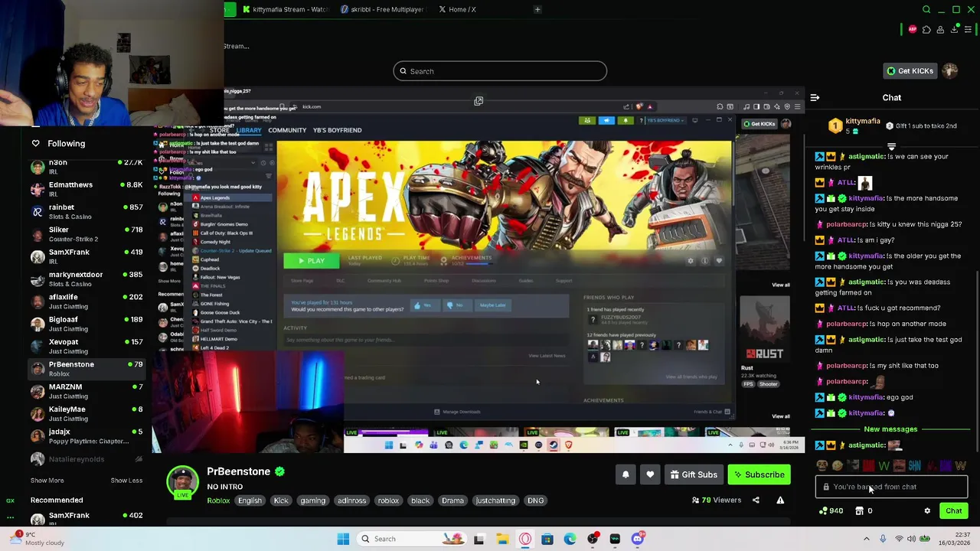
Task: Open the ABP adblock extension icon
Action: coord(913,29)
